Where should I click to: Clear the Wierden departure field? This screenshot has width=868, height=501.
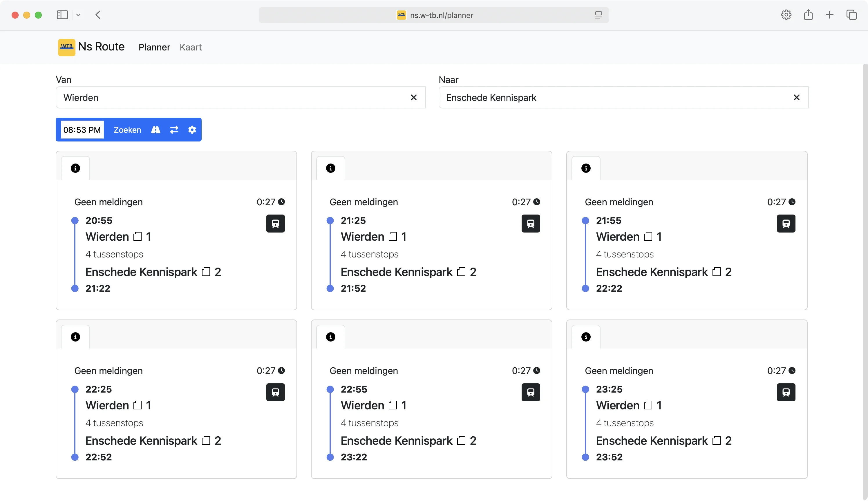click(x=413, y=98)
